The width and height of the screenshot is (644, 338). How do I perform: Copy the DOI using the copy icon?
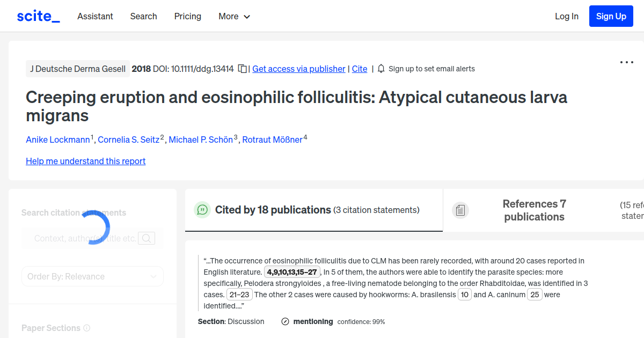(x=242, y=69)
